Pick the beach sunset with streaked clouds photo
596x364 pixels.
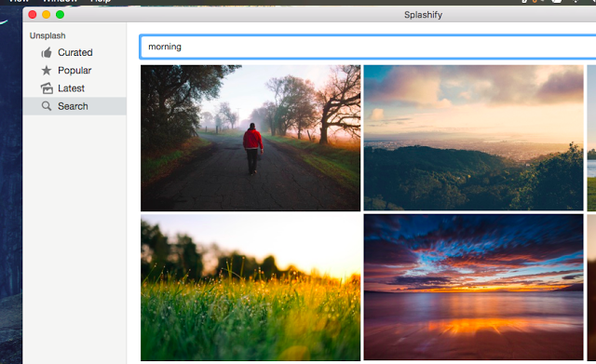coord(473,288)
